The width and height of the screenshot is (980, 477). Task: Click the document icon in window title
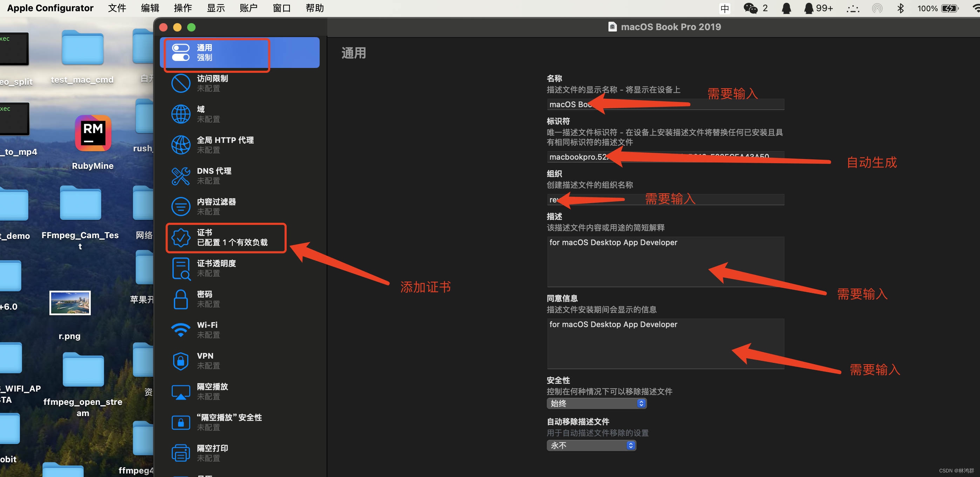coord(612,27)
